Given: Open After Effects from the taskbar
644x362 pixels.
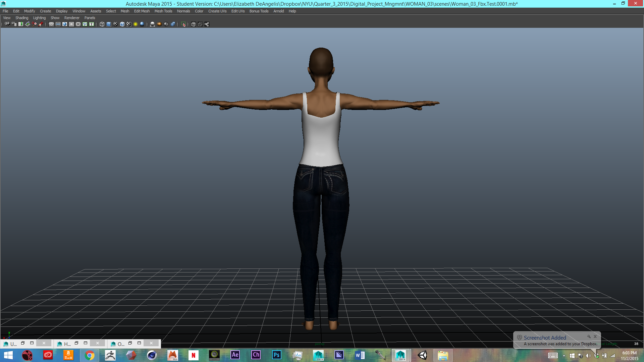Looking at the screenshot, I should 235,355.
